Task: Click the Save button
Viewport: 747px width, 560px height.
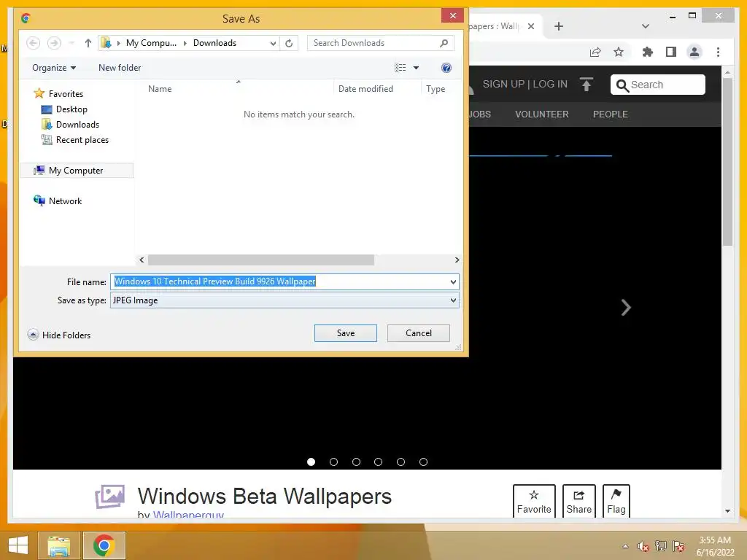Action: [345, 333]
